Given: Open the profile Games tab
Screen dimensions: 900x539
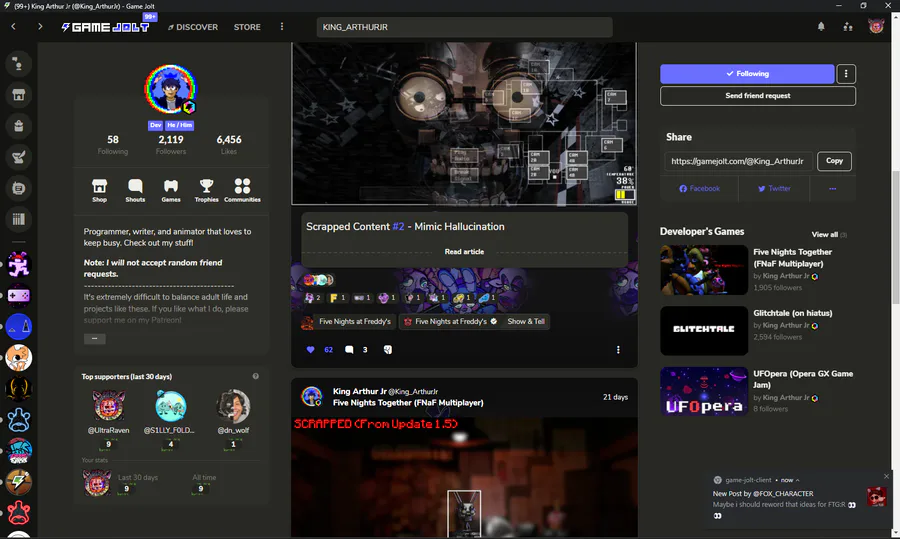Looking at the screenshot, I should [171, 190].
